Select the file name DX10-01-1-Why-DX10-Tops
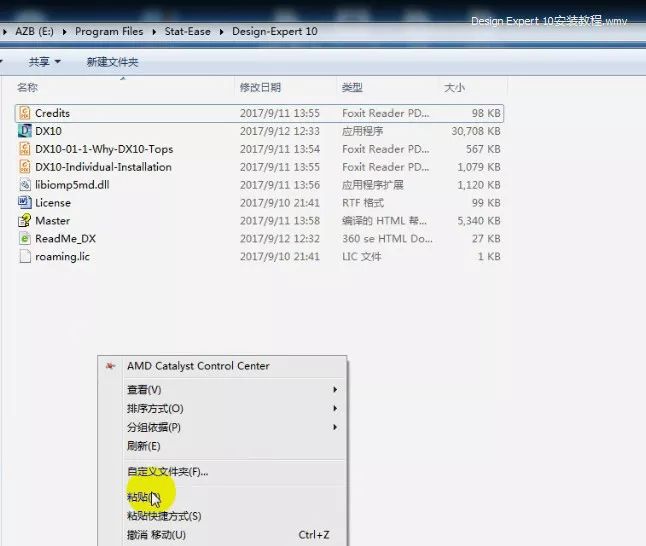The height and width of the screenshot is (546, 646). 104,149
